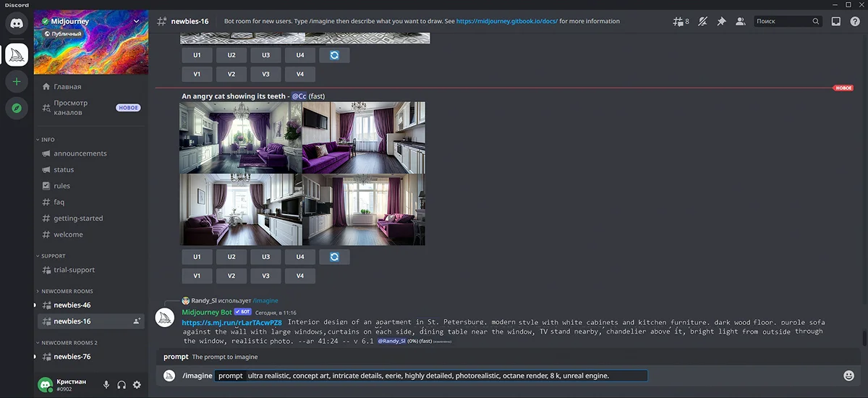Click the search field Поиск
The height and width of the screenshot is (398, 868).
point(788,22)
